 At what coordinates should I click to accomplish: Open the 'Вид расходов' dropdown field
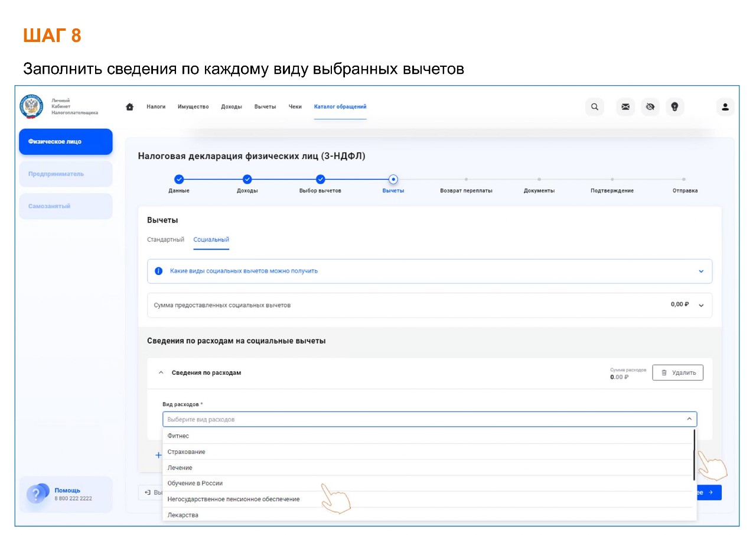tap(429, 419)
